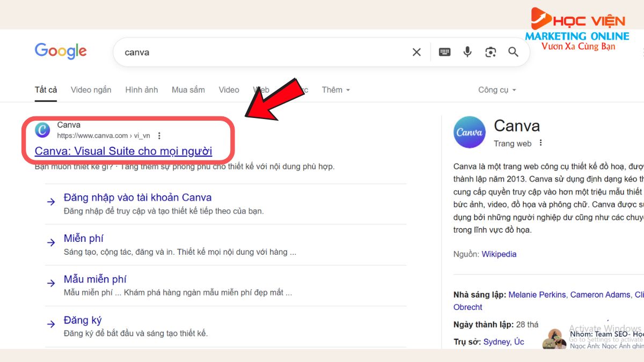644x362 pixels.
Task: Click the Canva favicon in first result
Action: pos(42,130)
